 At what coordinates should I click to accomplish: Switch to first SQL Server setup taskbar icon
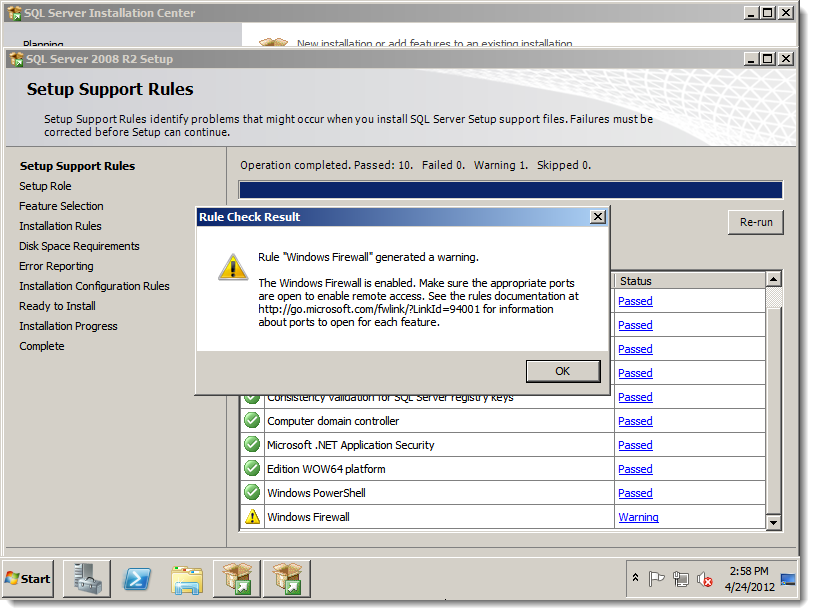click(x=237, y=579)
